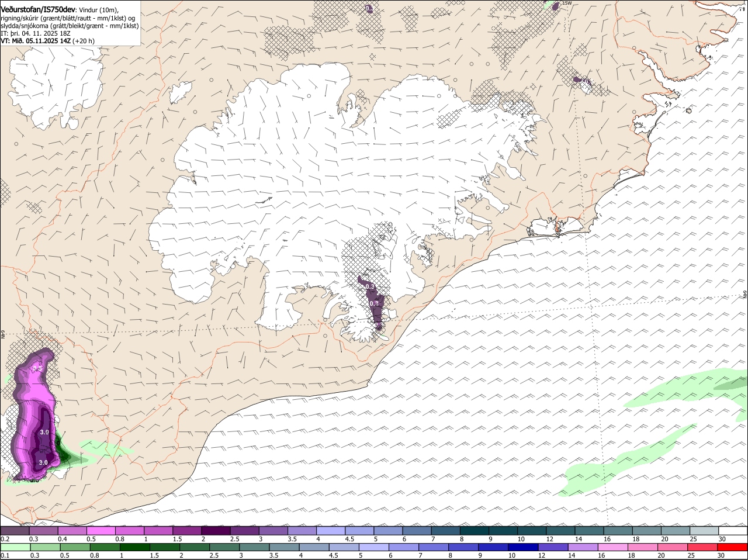Click the 'slydda/snjókoma' legend description line
This screenshot has height=560, width=748.
[70, 26]
